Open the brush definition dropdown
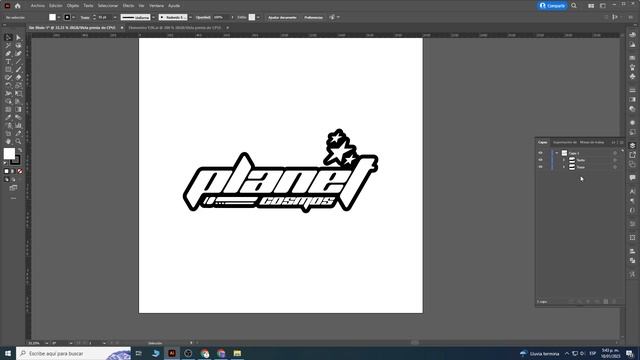The width and height of the screenshot is (640, 360). pos(190,18)
